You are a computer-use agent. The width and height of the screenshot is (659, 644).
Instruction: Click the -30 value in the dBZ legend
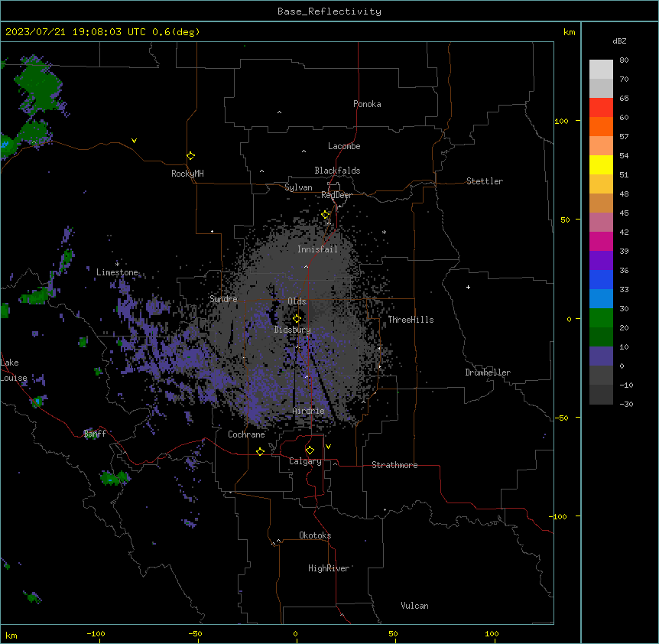point(626,404)
